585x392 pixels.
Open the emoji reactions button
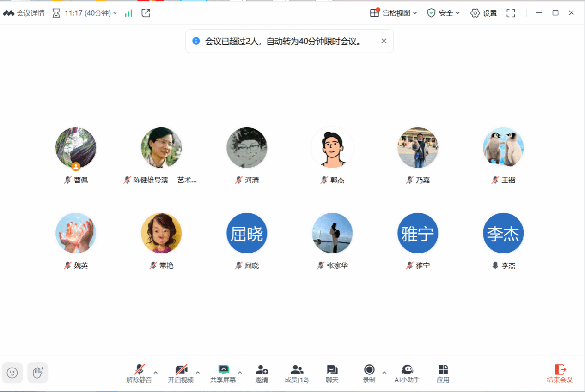(x=12, y=373)
